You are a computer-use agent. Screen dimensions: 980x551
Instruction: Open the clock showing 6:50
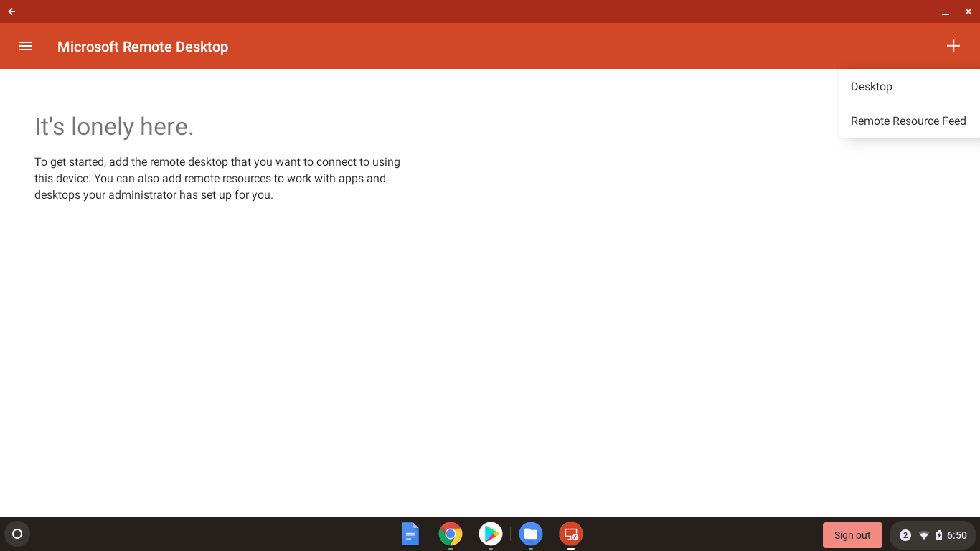957,535
